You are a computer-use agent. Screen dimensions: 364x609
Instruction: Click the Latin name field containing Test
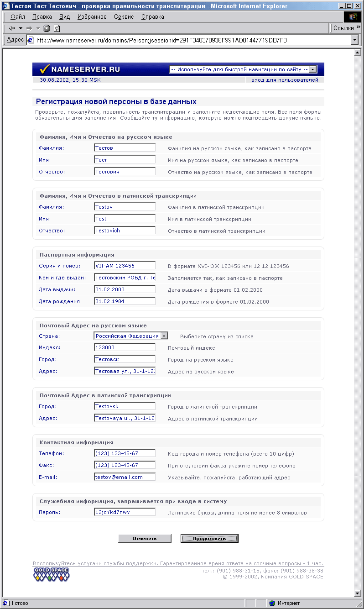click(125, 219)
